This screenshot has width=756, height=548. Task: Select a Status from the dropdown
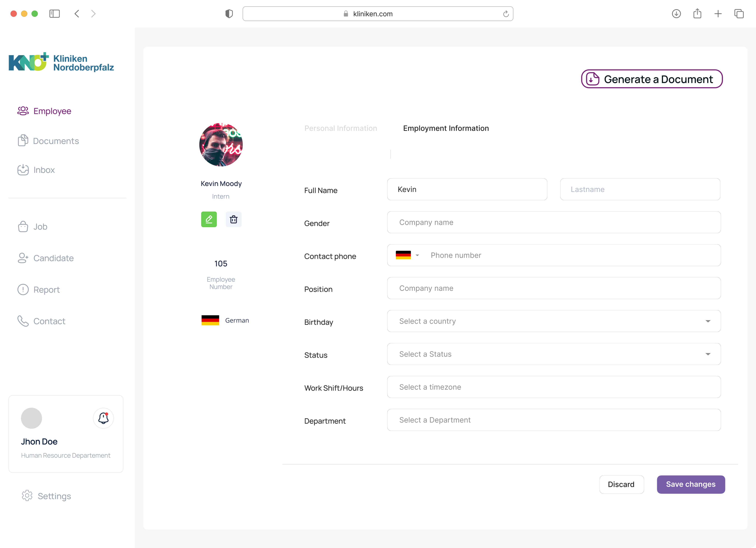click(554, 354)
